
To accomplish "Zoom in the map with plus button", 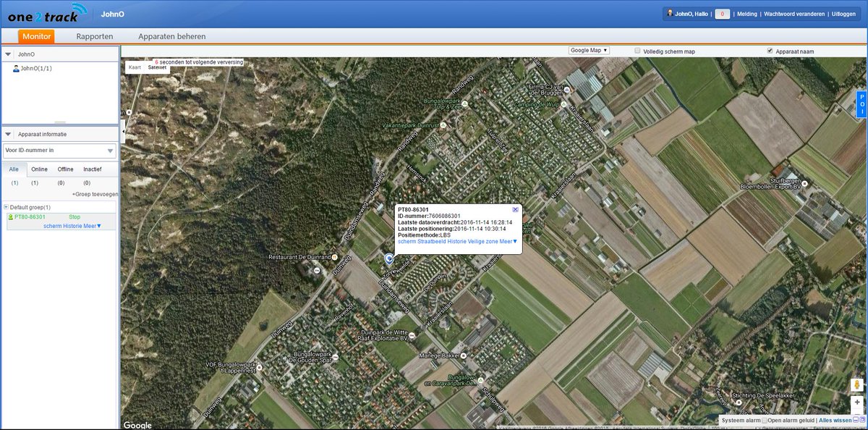I will (x=857, y=402).
